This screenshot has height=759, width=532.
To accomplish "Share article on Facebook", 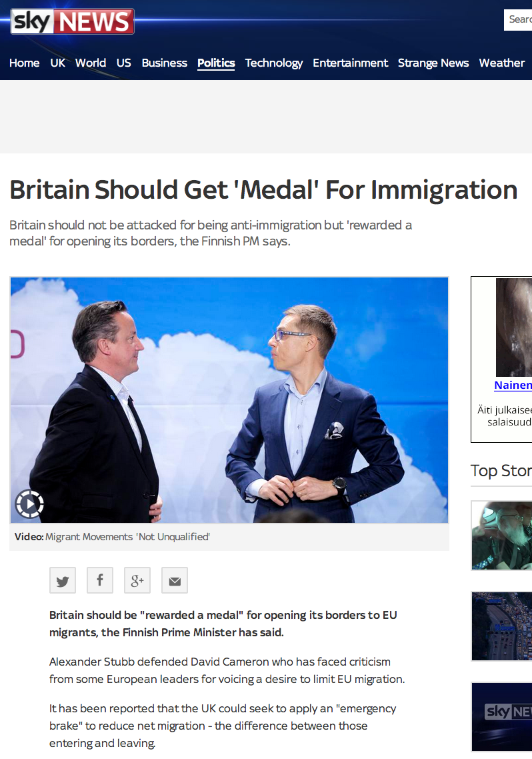I will pyautogui.click(x=99, y=580).
